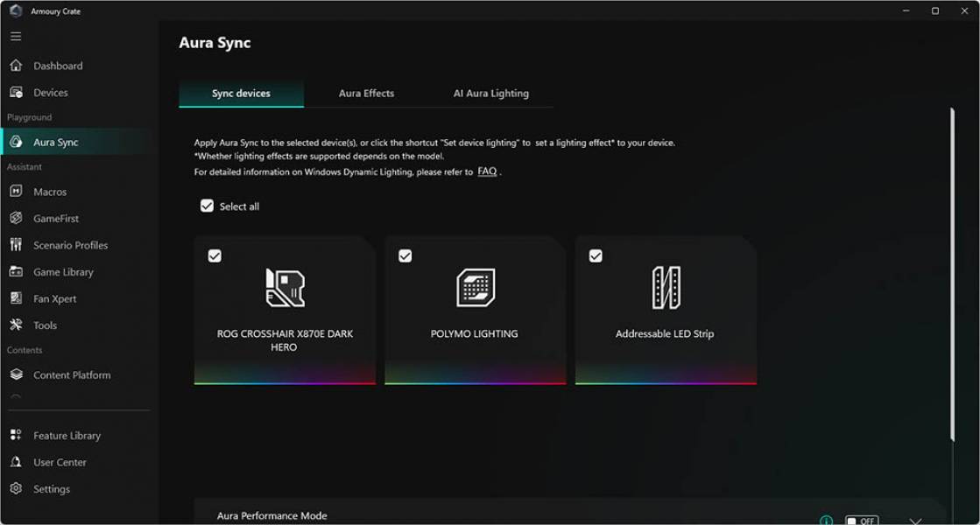Click the POLYMO LIGHTING card name
Image resolution: width=980 pixels, height=525 pixels.
coord(475,334)
